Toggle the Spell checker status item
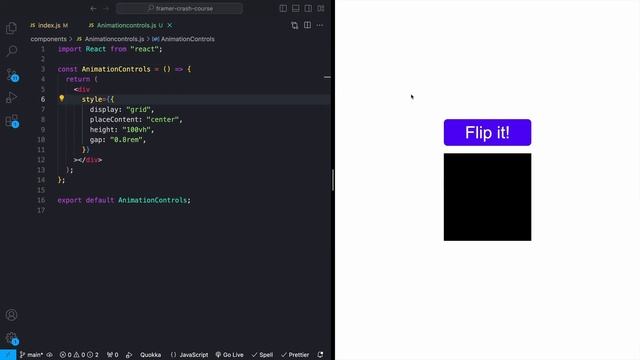The width and height of the screenshot is (640, 360). pos(262,355)
